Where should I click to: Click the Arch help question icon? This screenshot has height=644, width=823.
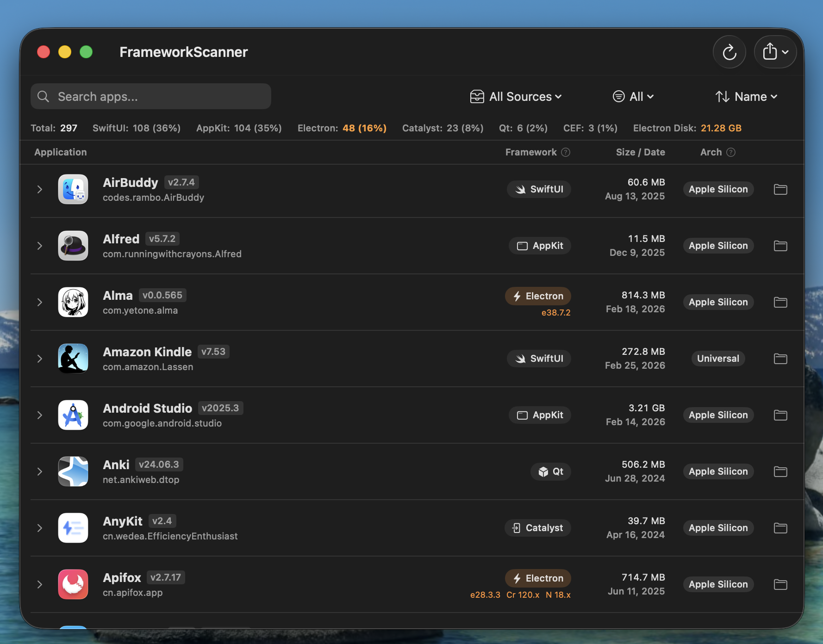tap(731, 152)
